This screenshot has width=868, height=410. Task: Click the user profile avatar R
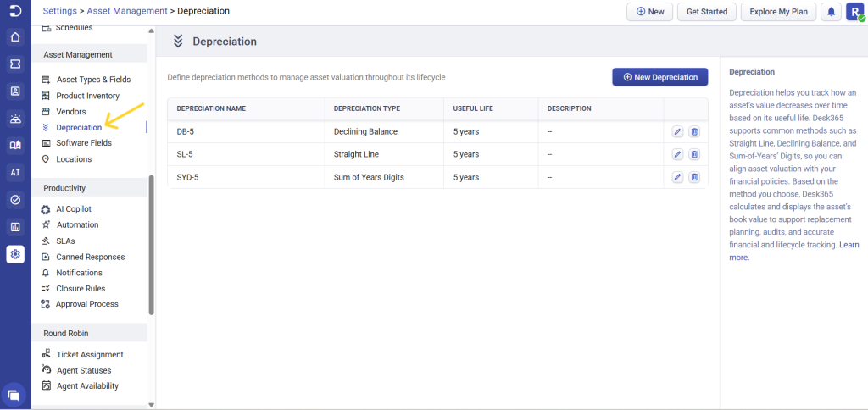click(854, 12)
